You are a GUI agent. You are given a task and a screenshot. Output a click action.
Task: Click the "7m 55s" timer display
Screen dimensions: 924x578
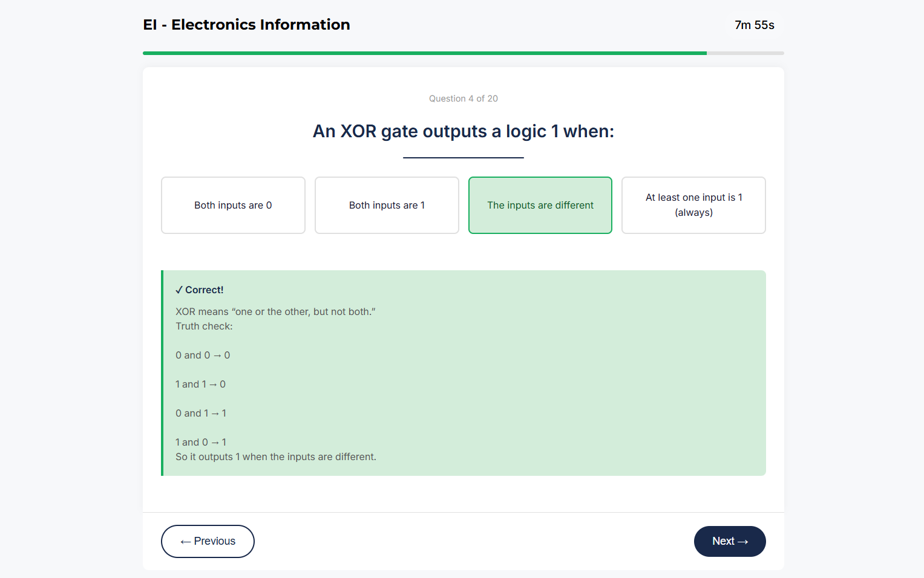754,25
